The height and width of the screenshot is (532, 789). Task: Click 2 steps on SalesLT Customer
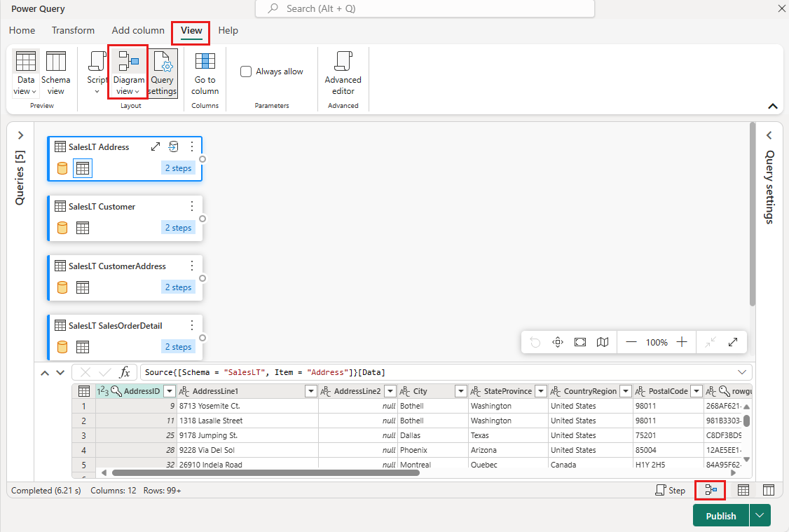coord(178,228)
